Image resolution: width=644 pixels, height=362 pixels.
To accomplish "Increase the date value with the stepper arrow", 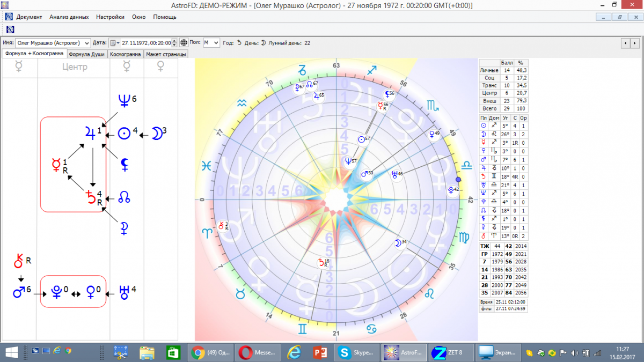I will pos(174,41).
